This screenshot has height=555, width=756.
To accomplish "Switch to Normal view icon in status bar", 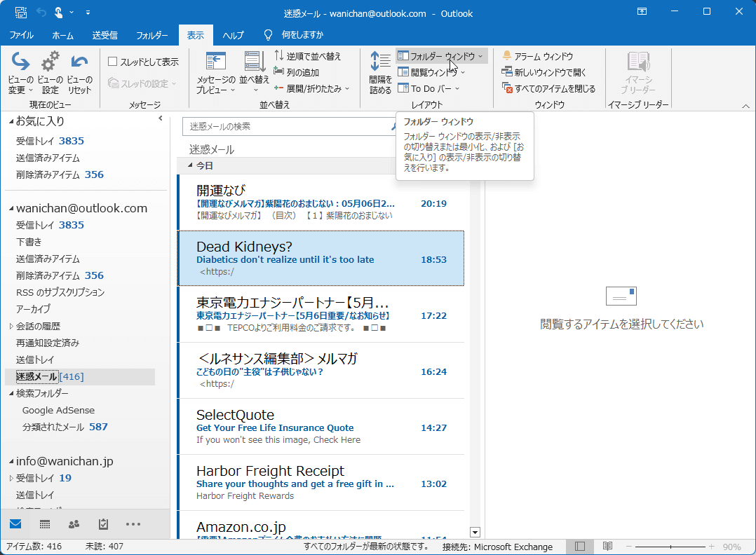I will (580, 547).
